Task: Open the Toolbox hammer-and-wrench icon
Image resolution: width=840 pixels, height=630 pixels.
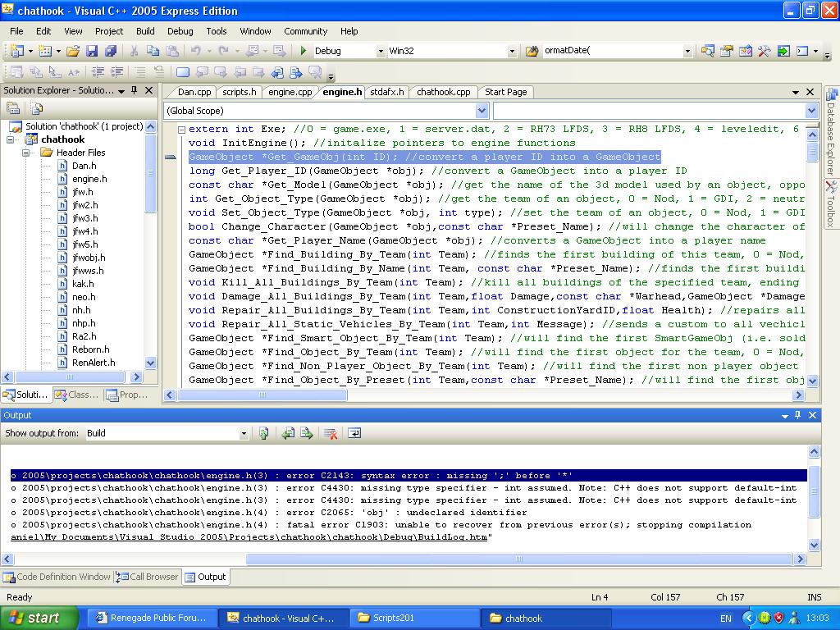Action: [764, 51]
